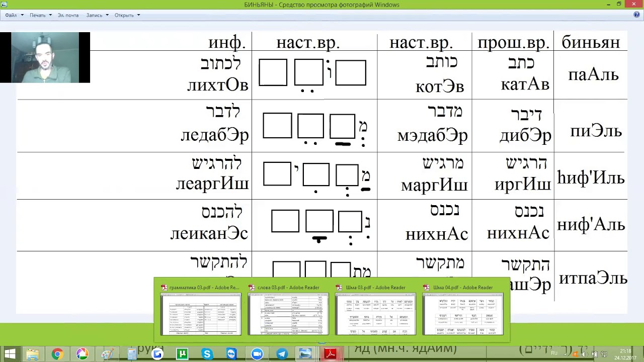This screenshot has height=362, width=644.
Task: Click the 'пиЭль' cell text
Action: point(596,131)
